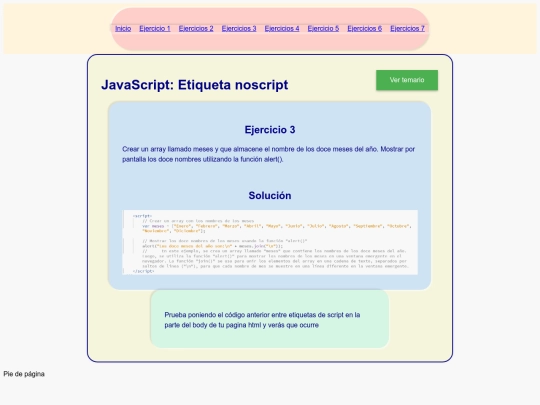Open the Ejercicios 3 link

click(239, 29)
